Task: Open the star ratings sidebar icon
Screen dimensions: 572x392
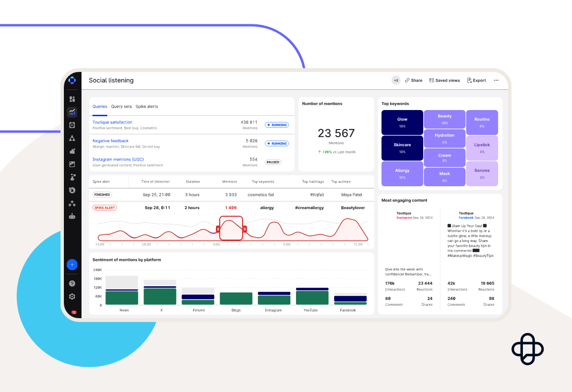Action: pyautogui.click(x=72, y=203)
